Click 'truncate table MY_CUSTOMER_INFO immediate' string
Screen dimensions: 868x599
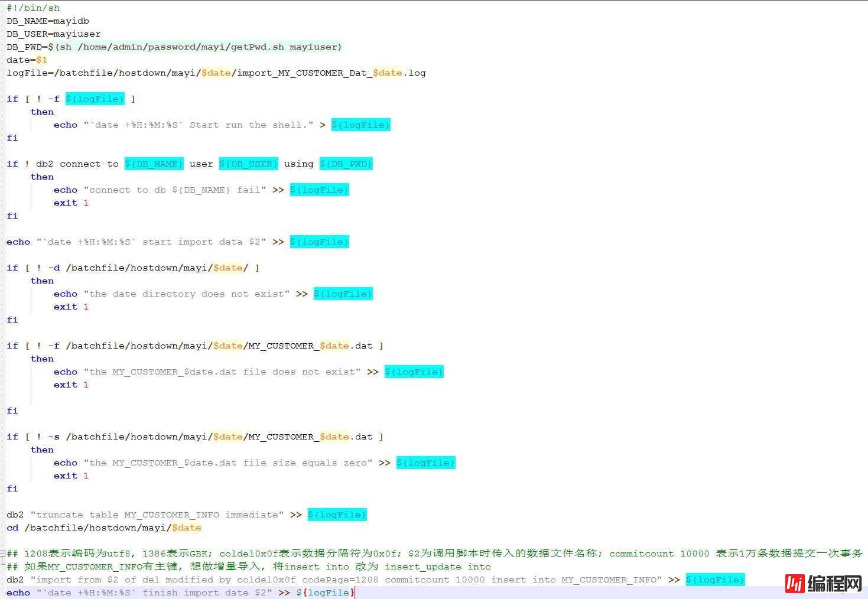(x=157, y=515)
